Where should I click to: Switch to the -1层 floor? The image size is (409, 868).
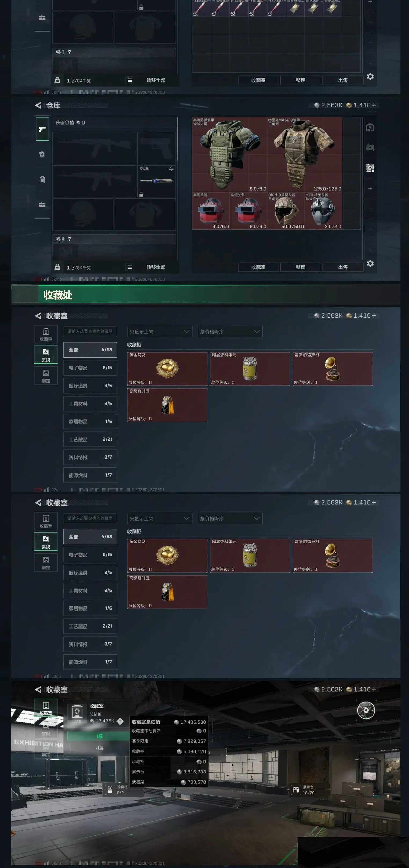(99, 748)
